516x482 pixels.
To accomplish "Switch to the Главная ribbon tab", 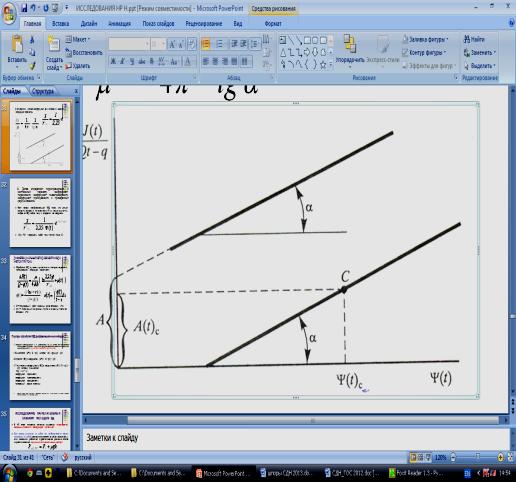I will [32, 23].
